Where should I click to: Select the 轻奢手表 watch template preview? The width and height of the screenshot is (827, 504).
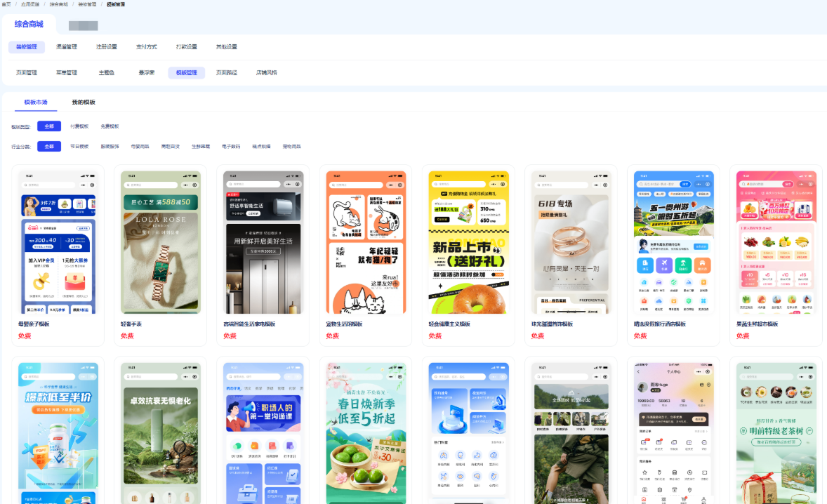161,242
